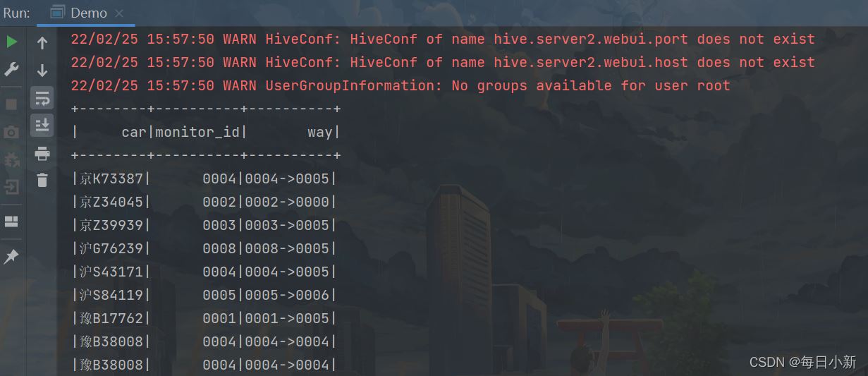Click the 京K73387 row in the table output

[204, 178]
